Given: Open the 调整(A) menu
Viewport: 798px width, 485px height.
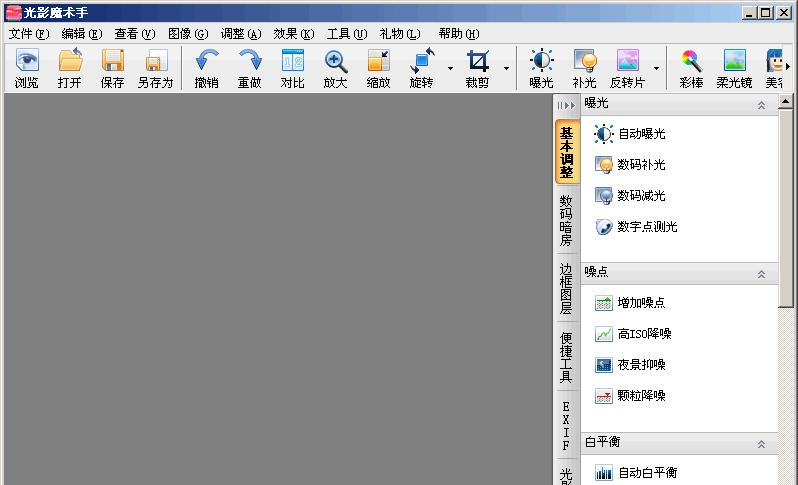Looking at the screenshot, I should pos(241,34).
